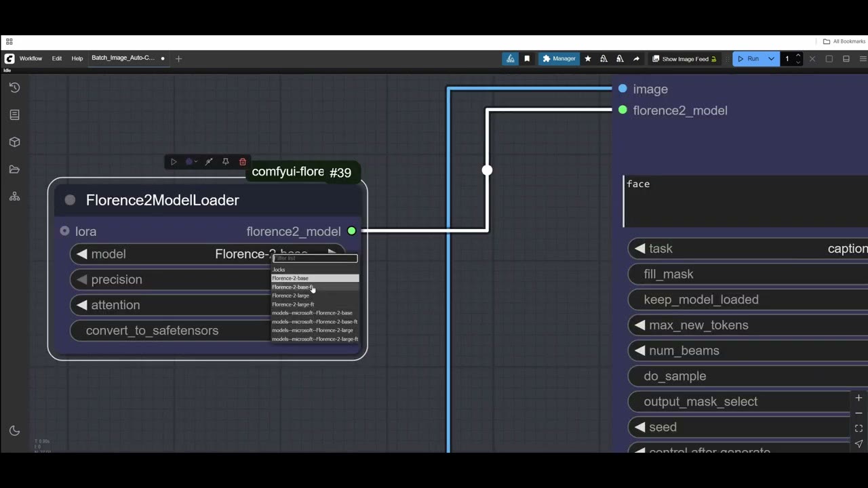Pin the Florence2ModelLoader node
Image resolution: width=868 pixels, height=488 pixels.
[x=225, y=162]
